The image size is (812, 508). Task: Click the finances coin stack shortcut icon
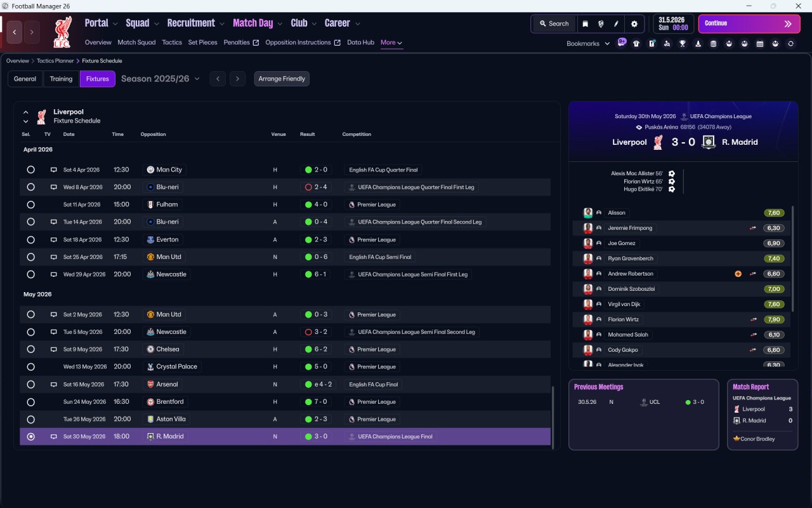[714, 44]
